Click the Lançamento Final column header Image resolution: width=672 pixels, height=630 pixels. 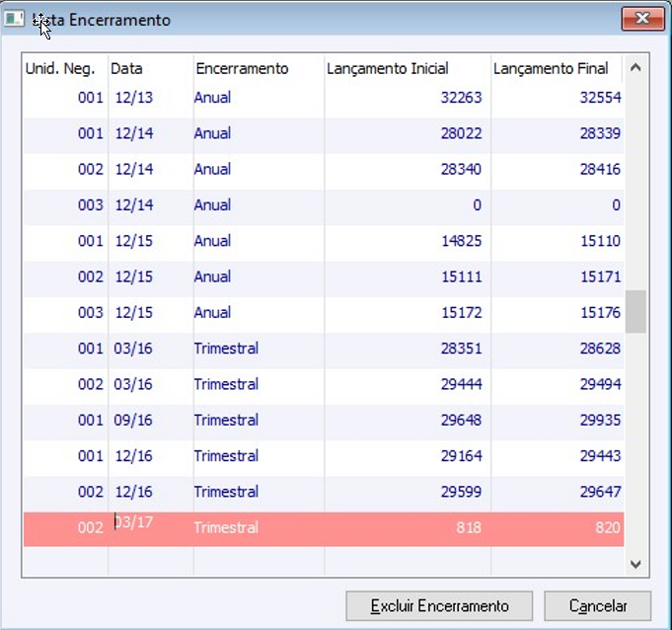pos(551,68)
